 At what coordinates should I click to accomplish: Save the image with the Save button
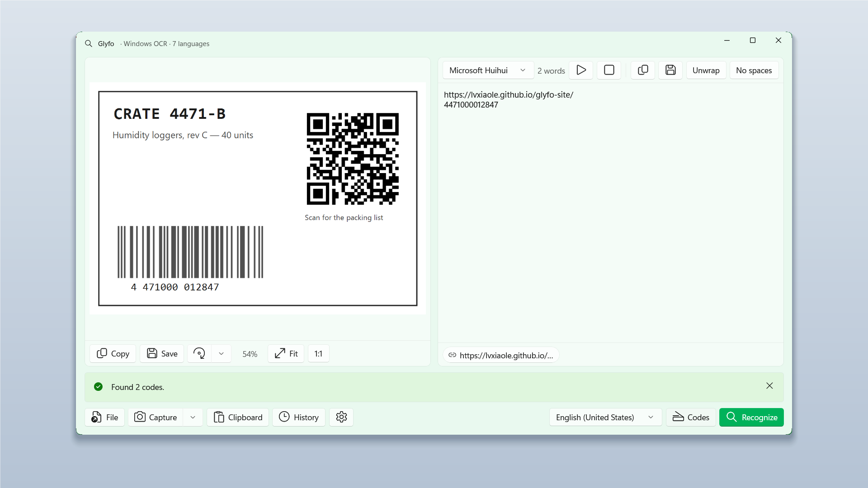pyautogui.click(x=162, y=353)
